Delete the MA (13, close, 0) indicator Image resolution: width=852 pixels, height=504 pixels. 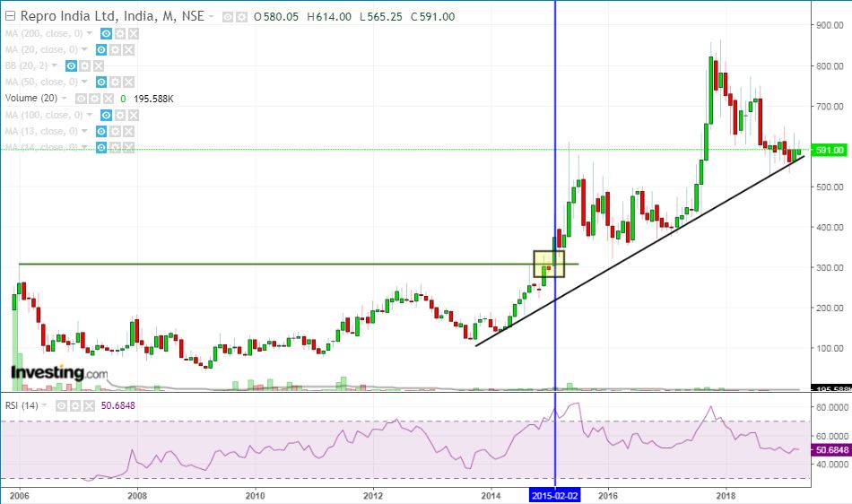(128, 132)
